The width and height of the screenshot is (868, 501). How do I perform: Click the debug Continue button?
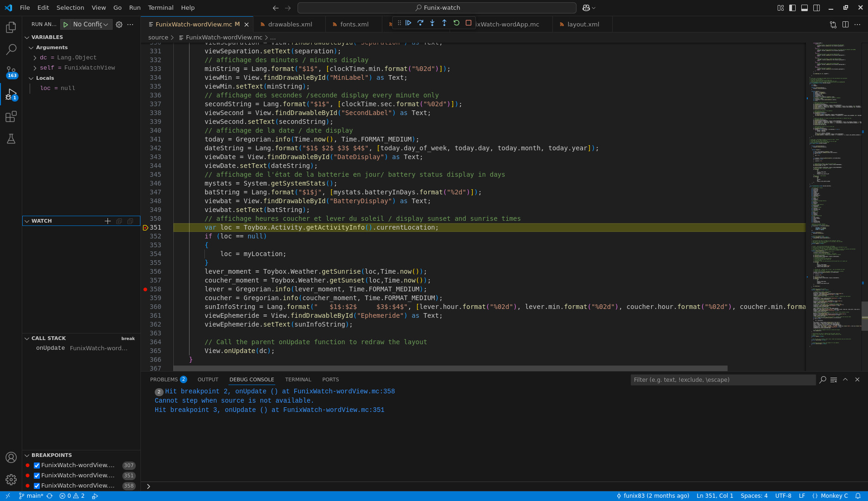click(x=408, y=23)
